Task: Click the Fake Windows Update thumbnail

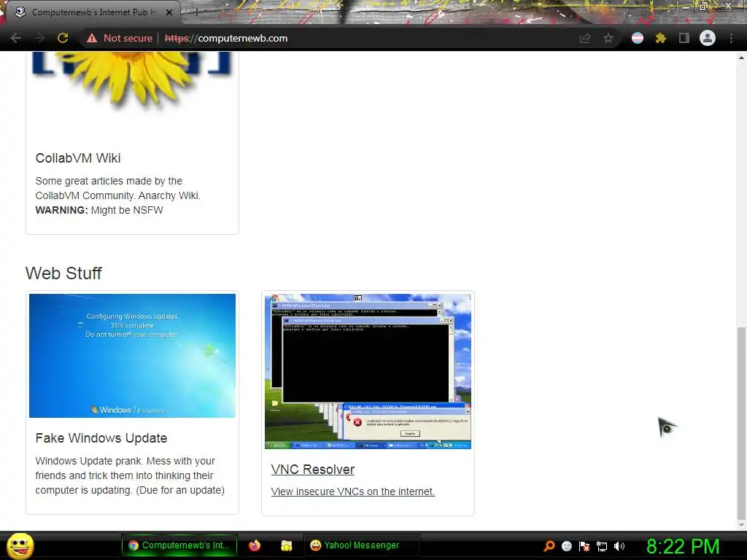Action: 132,356
